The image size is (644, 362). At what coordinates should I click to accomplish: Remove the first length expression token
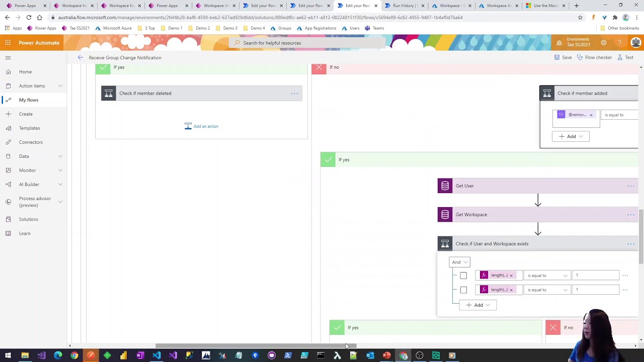(x=511, y=276)
